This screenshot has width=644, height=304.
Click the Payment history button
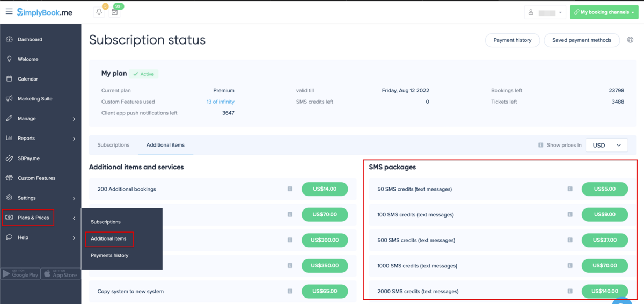pyautogui.click(x=513, y=40)
